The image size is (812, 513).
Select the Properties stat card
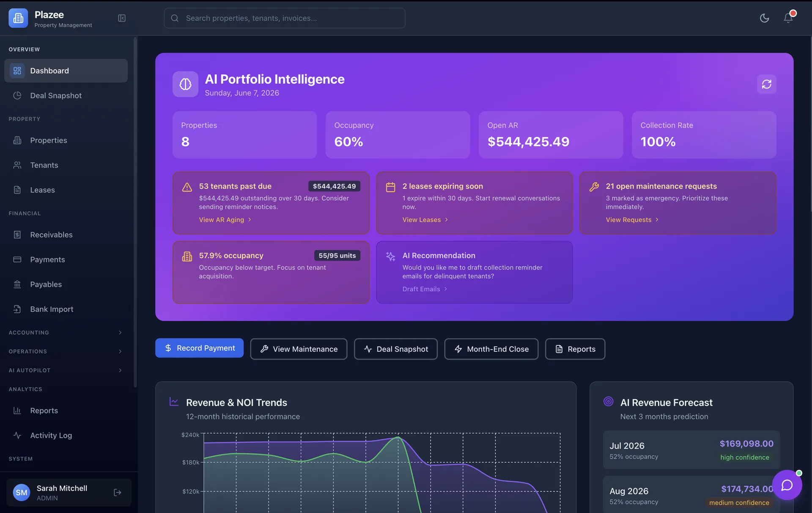click(244, 135)
